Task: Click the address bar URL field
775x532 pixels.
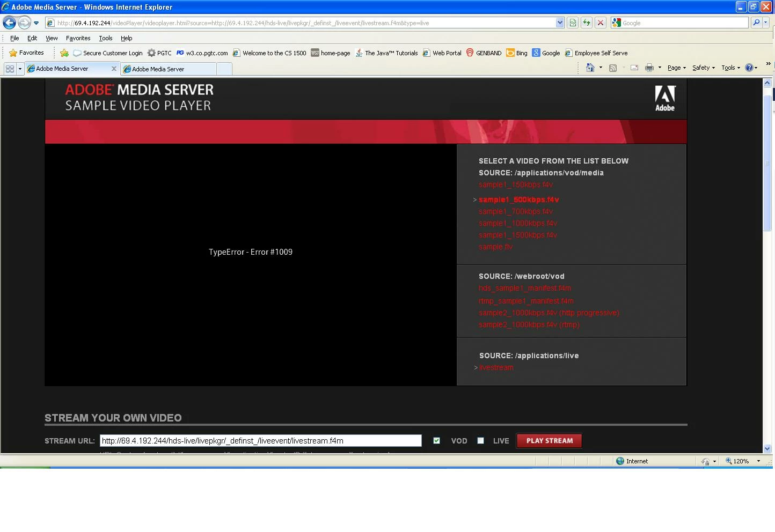Action: click(301, 23)
